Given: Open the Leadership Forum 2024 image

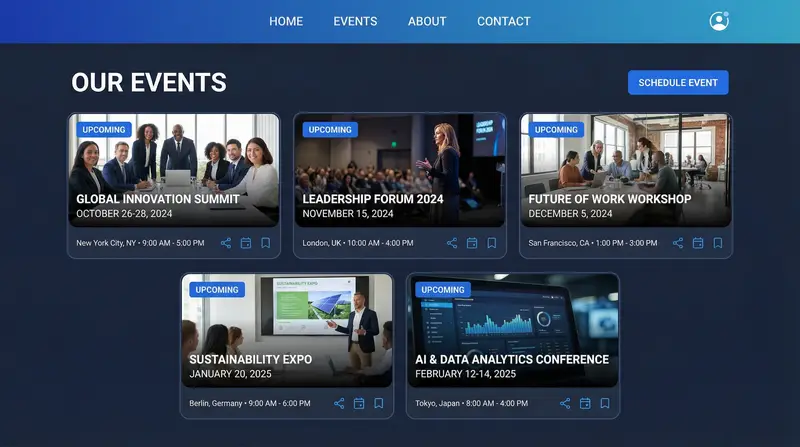Looking at the screenshot, I should click(x=400, y=170).
